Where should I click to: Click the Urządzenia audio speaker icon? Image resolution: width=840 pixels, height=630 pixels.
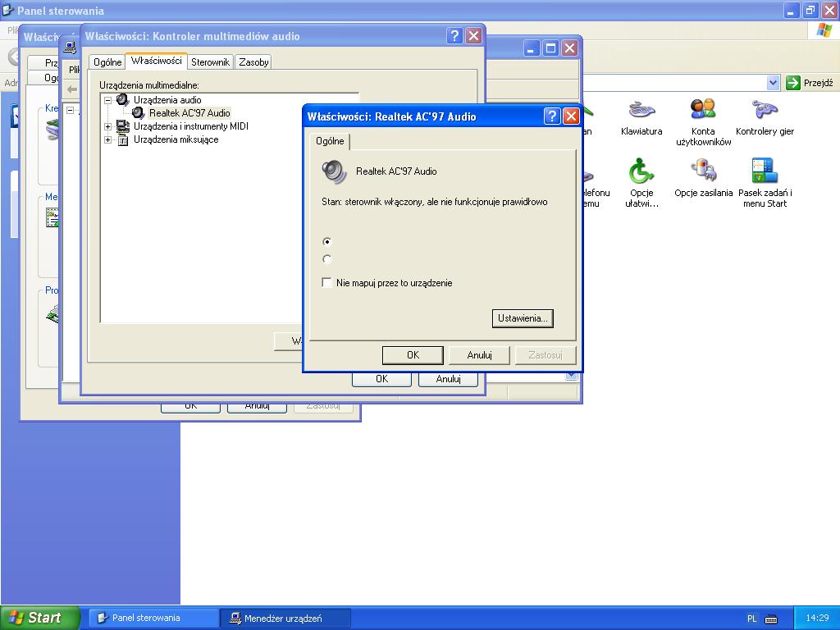123,99
